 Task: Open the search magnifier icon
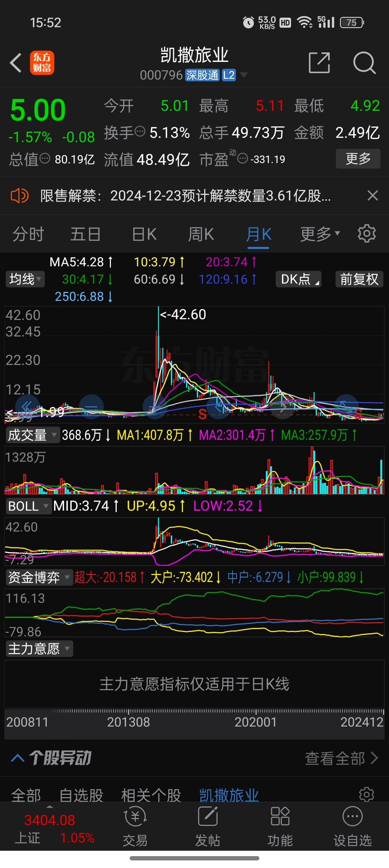pos(364,63)
